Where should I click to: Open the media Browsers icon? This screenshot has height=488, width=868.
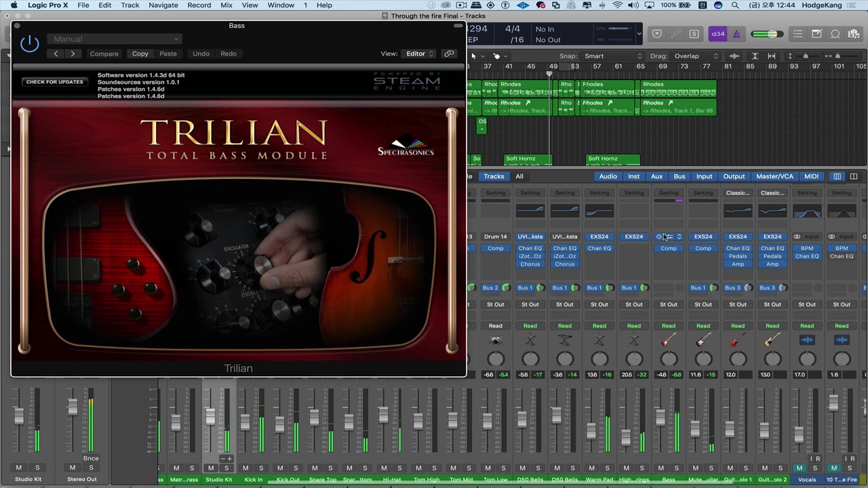click(854, 34)
